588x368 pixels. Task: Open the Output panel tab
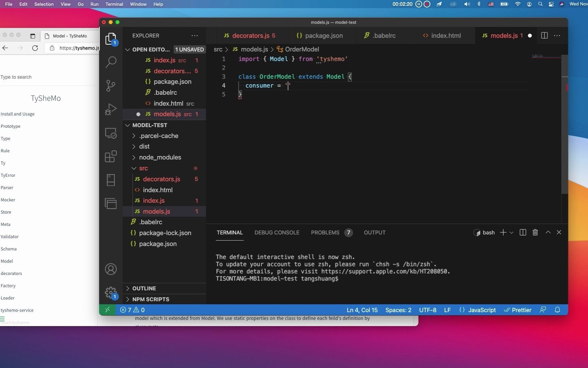tap(375, 232)
